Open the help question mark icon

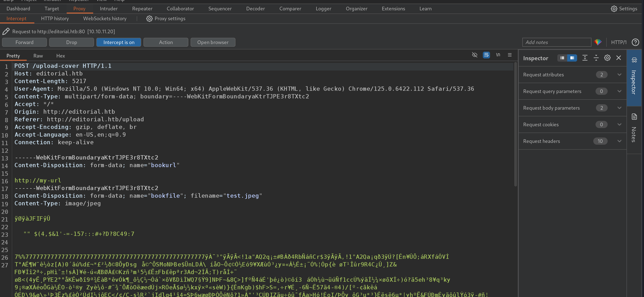(x=635, y=42)
